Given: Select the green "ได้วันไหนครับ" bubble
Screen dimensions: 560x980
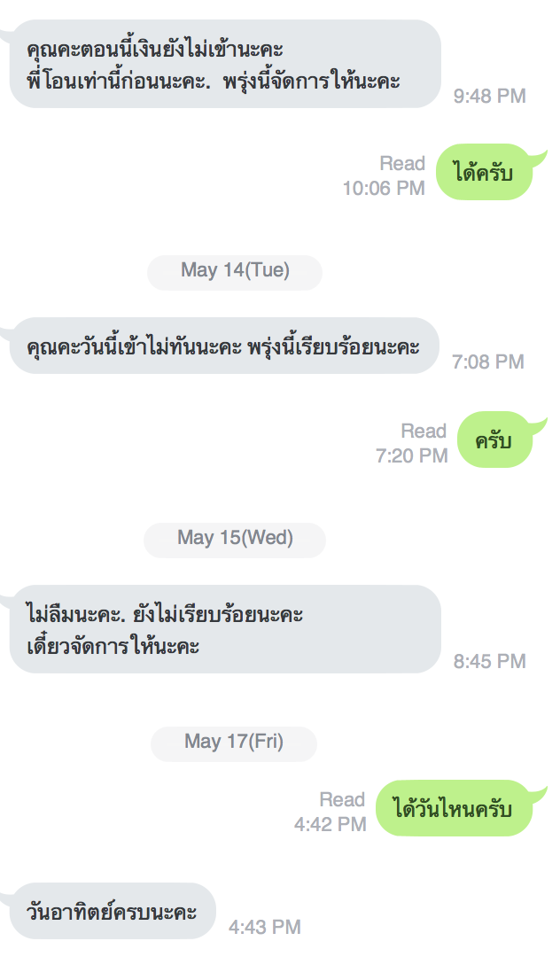Looking at the screenshot, I should [x=454, y=808].
